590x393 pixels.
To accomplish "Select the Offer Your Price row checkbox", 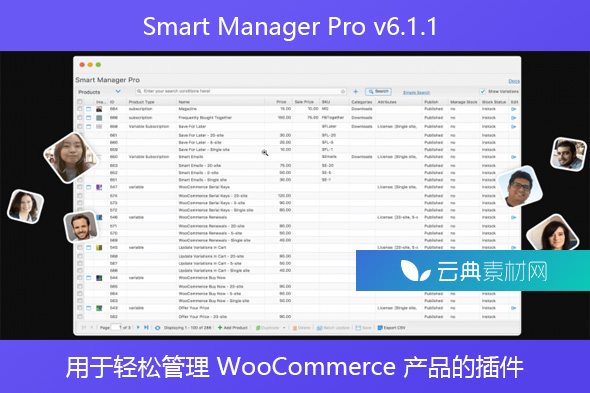I will tap(80, 308).
